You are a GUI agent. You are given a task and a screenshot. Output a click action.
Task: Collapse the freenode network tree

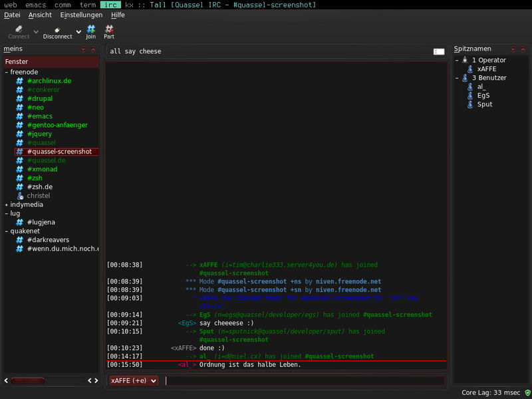pos(7,72)
